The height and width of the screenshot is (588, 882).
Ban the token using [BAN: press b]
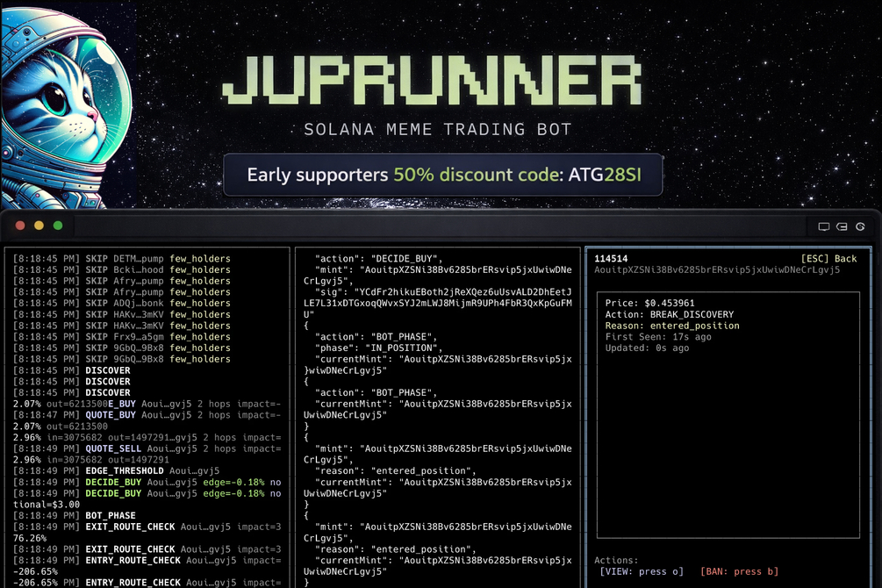click(x=739, y=571)
